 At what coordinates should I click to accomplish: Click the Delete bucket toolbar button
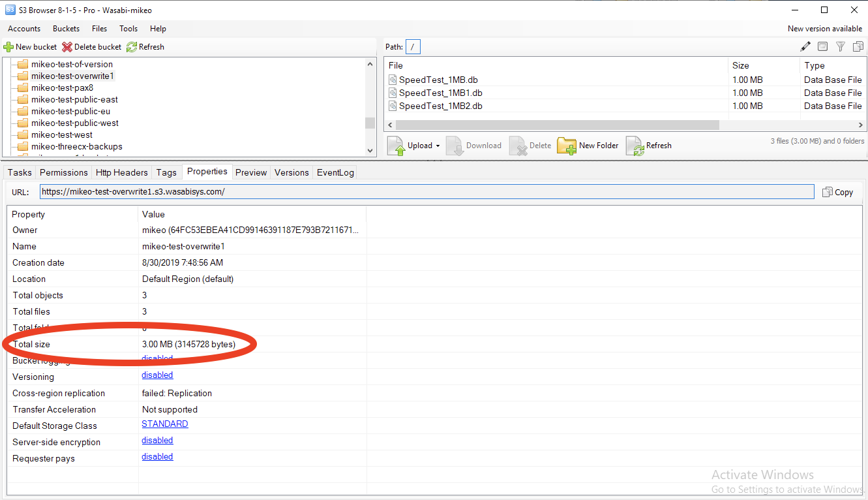tap(92, 47)
